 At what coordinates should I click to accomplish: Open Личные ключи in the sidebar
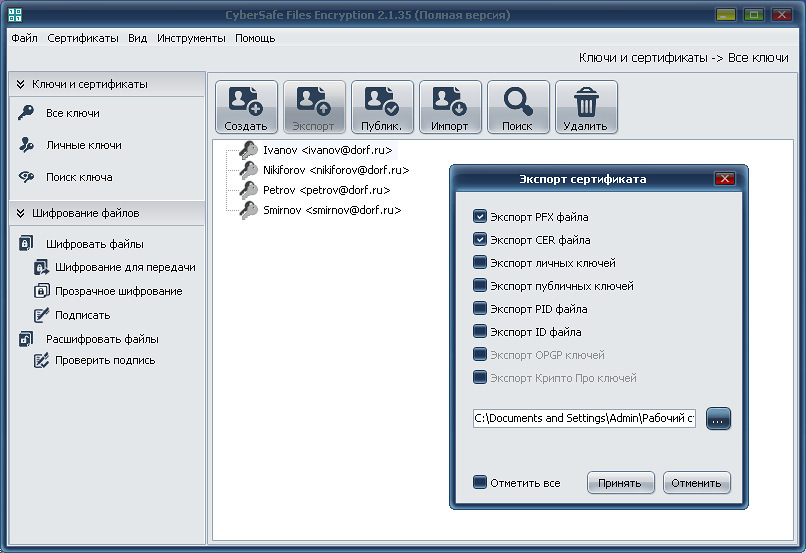click(84, 145)
